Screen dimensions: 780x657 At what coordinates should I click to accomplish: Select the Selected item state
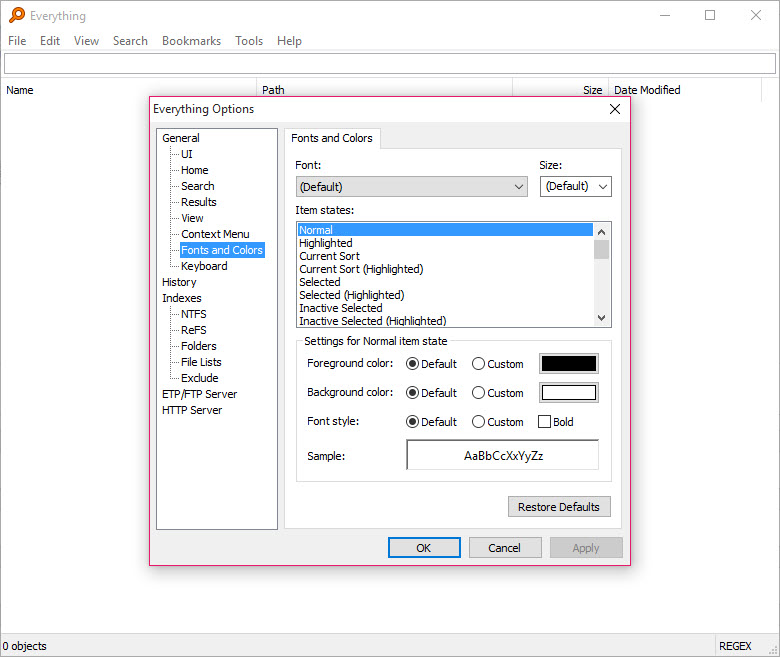point(445,282)
